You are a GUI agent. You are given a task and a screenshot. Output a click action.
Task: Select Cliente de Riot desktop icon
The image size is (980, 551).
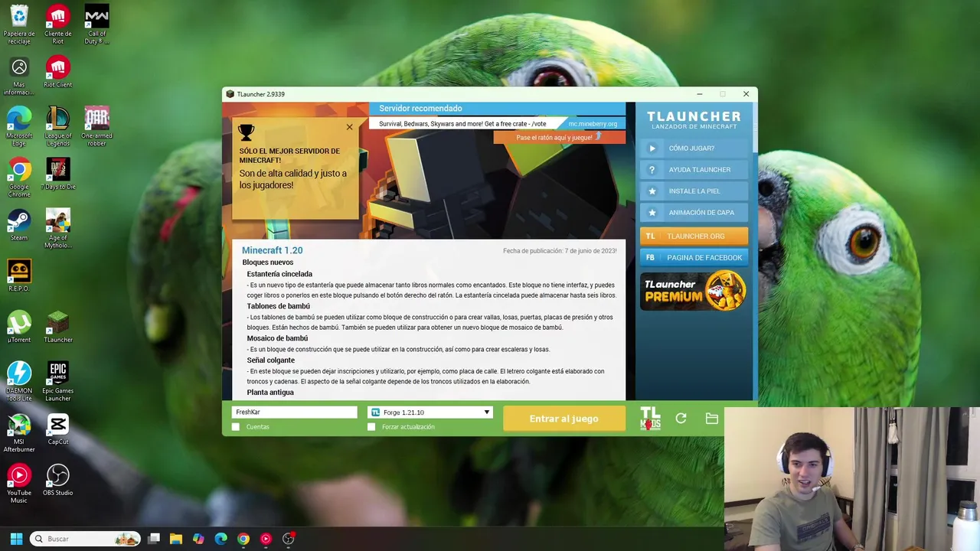(x=58, y=24)
